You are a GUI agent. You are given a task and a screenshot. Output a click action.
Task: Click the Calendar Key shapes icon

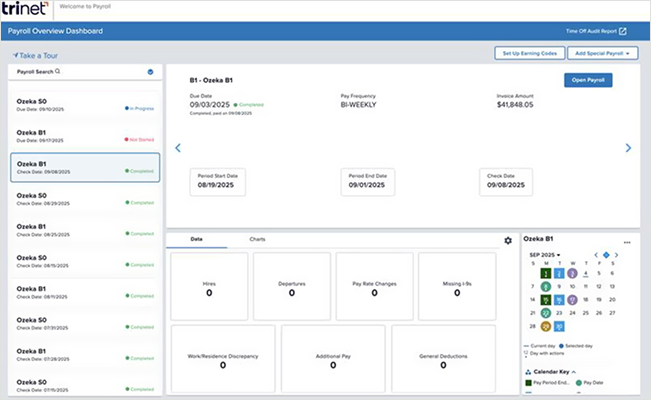pos(528,372)
